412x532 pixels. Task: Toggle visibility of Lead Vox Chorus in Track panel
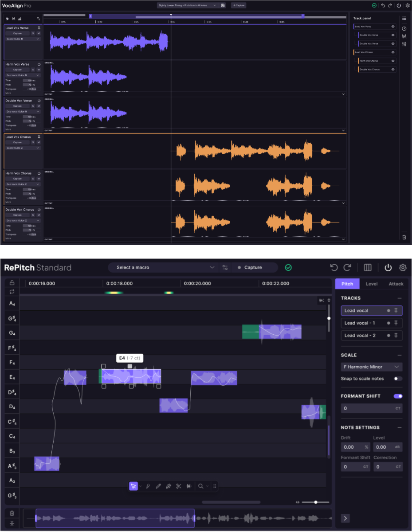tap(393, 52)
